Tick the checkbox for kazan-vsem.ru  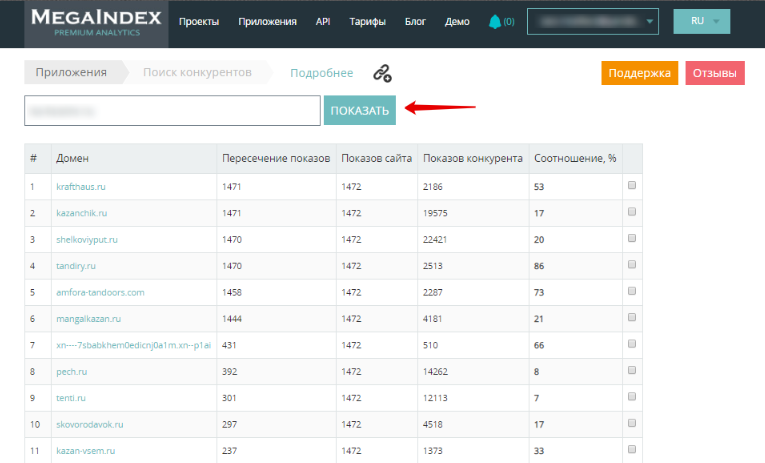[x=632, y=449]
